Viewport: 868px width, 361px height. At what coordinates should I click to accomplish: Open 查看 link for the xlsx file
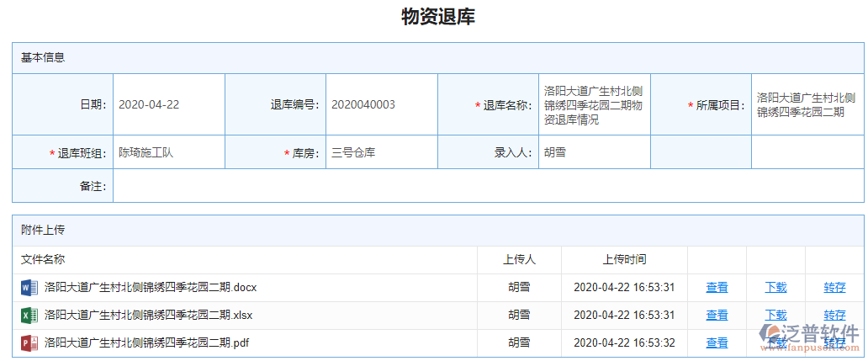(717, 315)
